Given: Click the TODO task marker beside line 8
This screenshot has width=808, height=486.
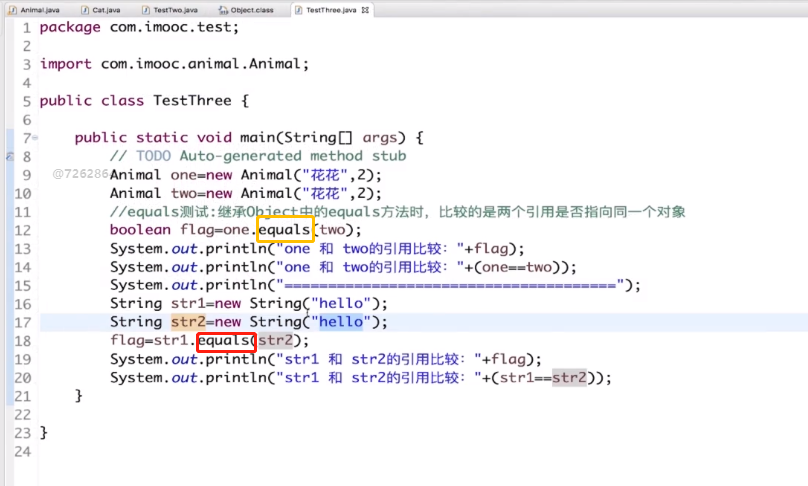Looking at the screenshot, I should click(9, 156).
